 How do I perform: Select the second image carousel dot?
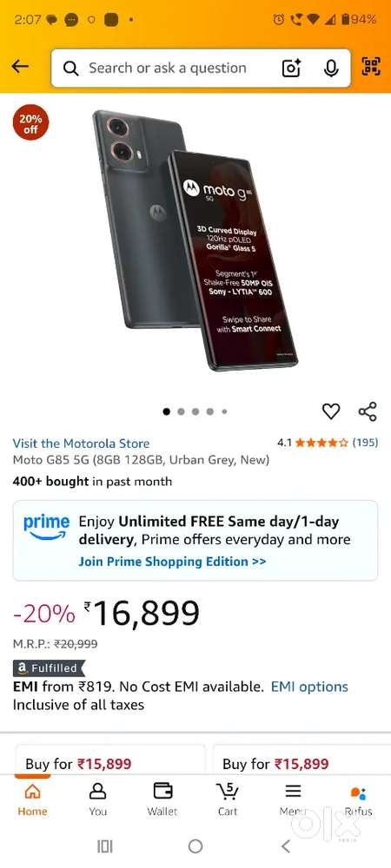(x=181, y=411)
